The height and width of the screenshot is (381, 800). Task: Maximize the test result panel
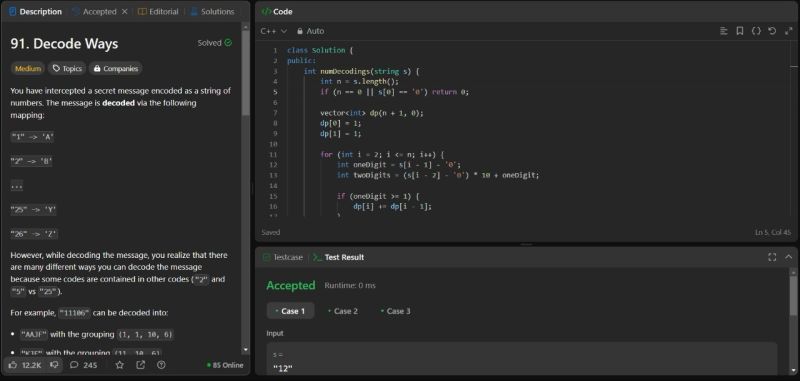(772, 258)
